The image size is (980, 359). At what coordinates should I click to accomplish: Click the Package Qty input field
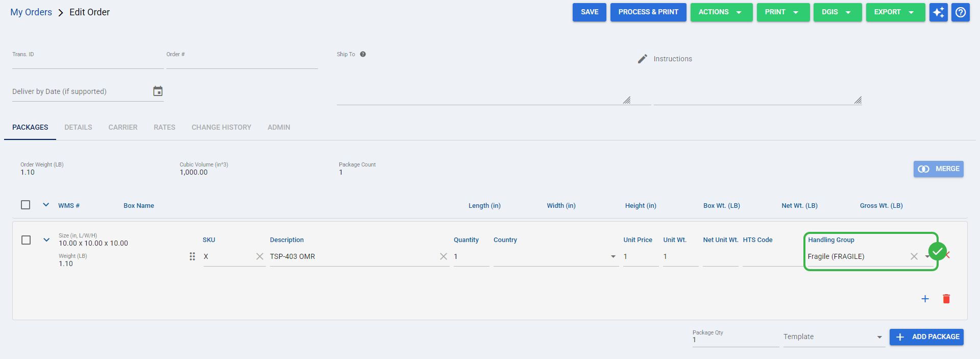(x=735, y=340)
